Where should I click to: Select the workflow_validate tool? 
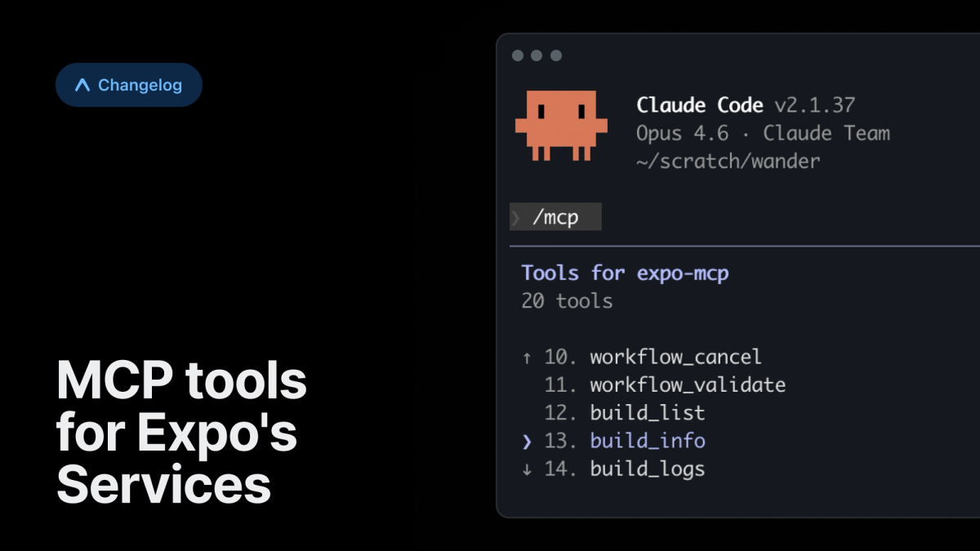(688, 384)
